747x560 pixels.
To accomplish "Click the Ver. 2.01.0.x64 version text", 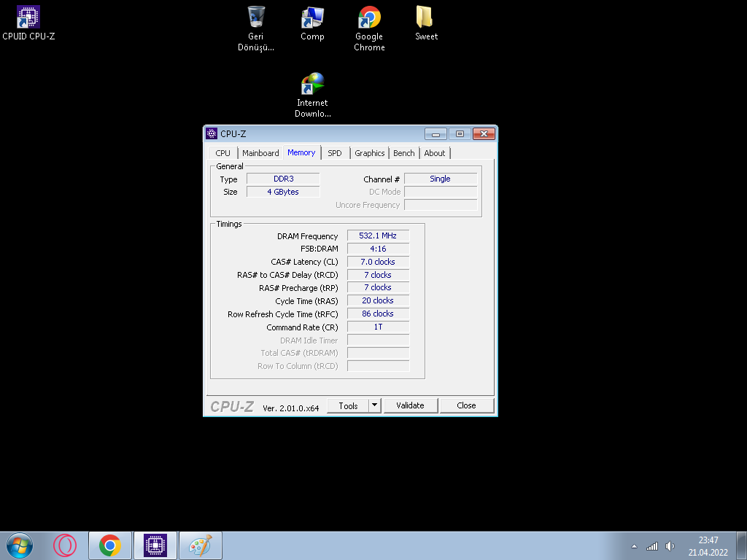I will (290, 408).
